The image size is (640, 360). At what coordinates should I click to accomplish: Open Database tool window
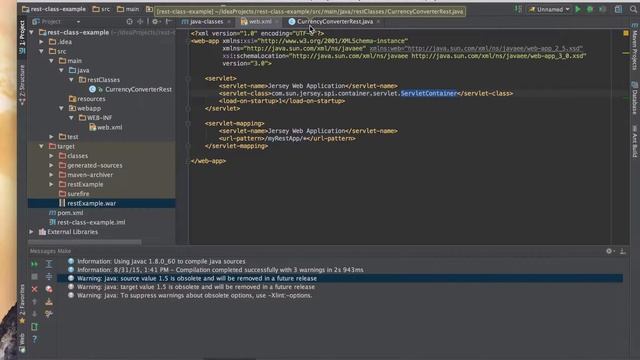tap(635, 98)
